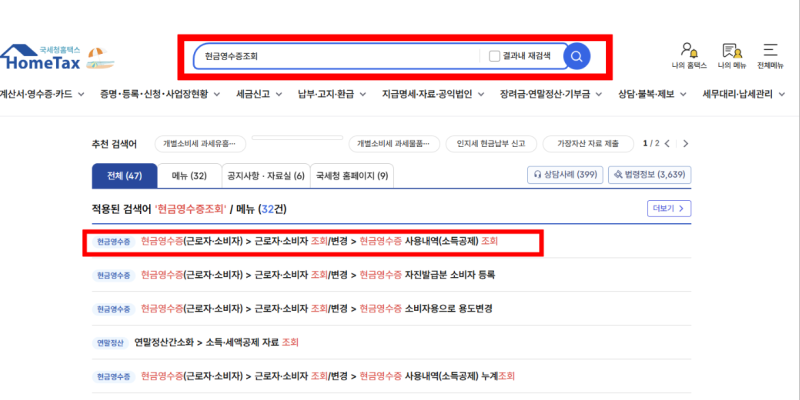Expand the 지급명세·자료·공익법인 menu
Screen dimensions: 800x400
pos(433,94)
